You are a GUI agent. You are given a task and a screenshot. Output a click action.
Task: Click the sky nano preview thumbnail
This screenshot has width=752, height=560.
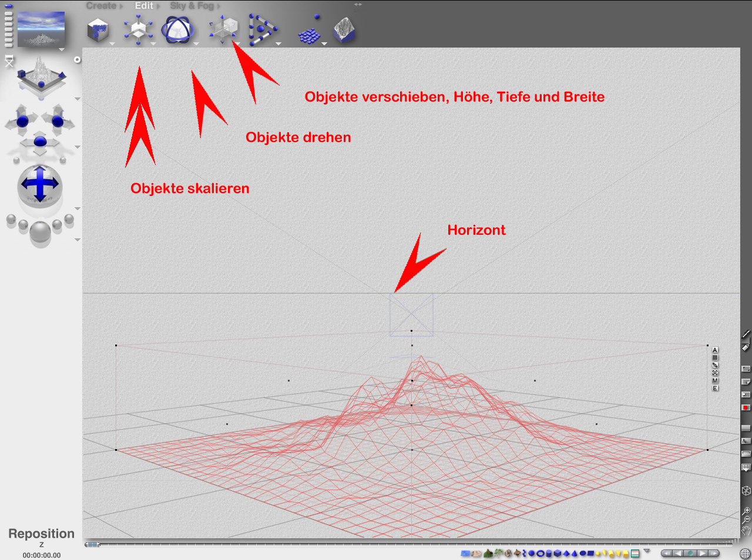[41, 29]
